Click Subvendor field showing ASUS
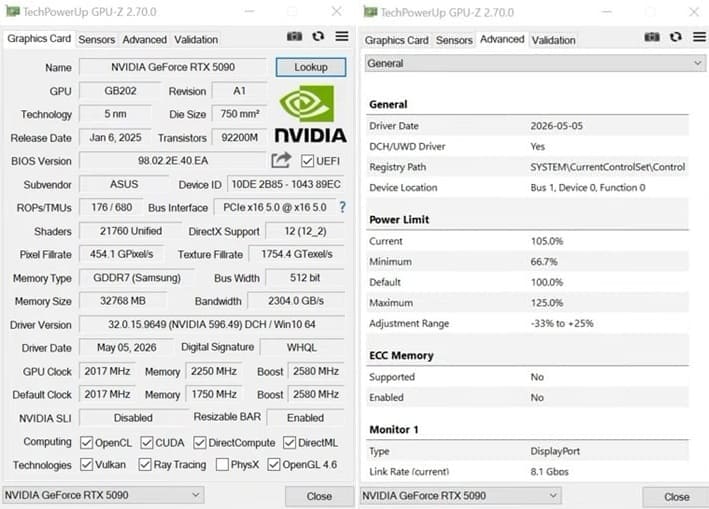709x509 pixels. [124, 184]
